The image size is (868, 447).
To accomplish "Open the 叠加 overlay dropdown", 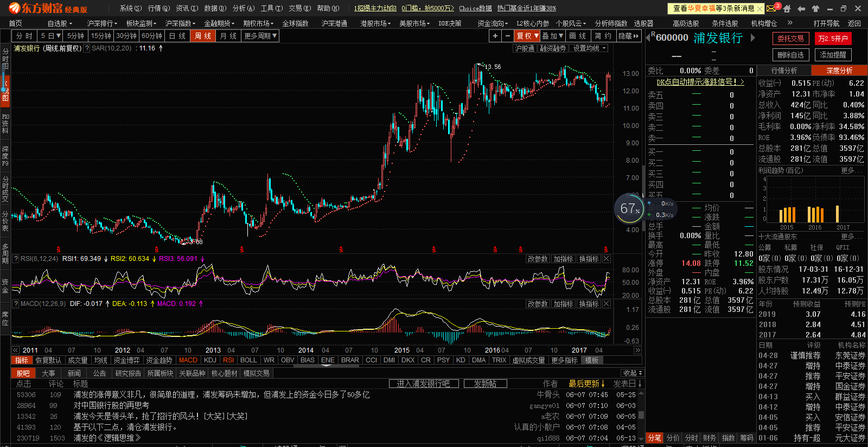I will coord(553,36).
